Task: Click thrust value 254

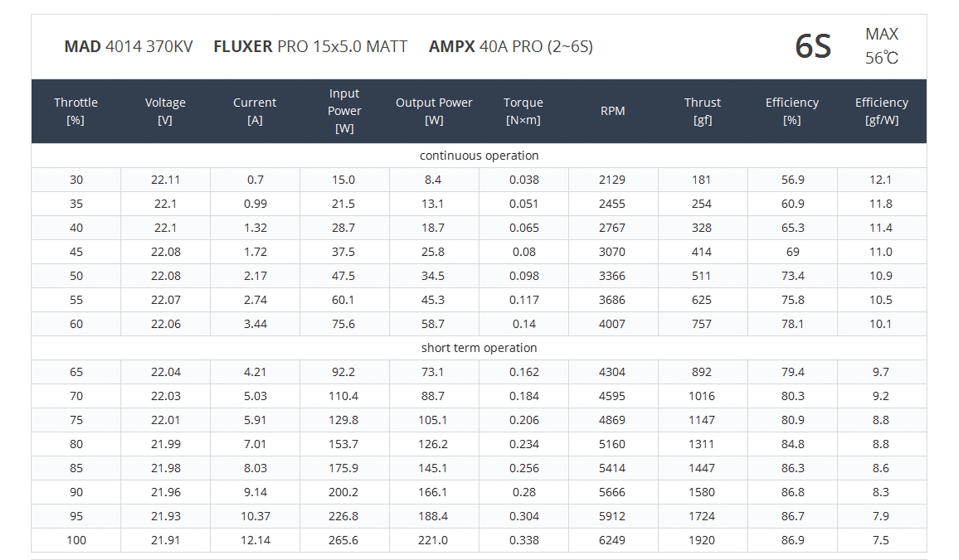Action: 702,204
